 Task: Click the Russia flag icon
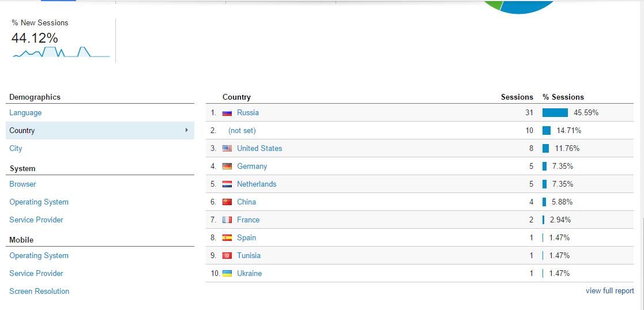click(x=227, y=113)
